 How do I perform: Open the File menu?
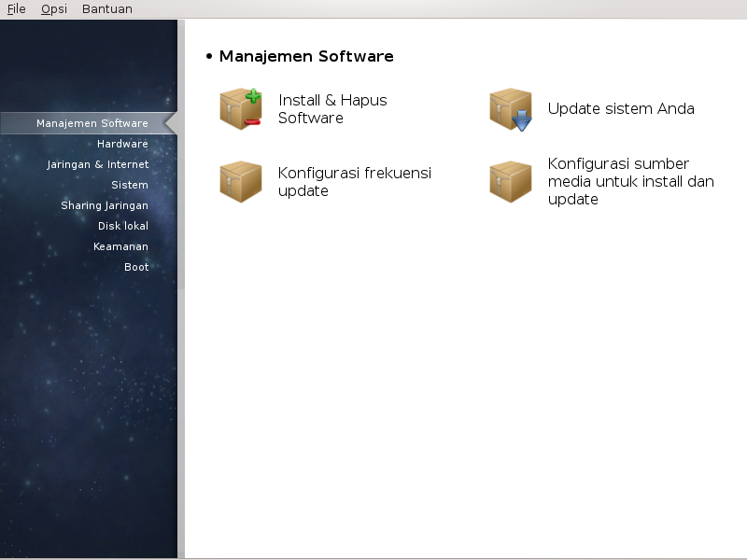click(16, 9)
